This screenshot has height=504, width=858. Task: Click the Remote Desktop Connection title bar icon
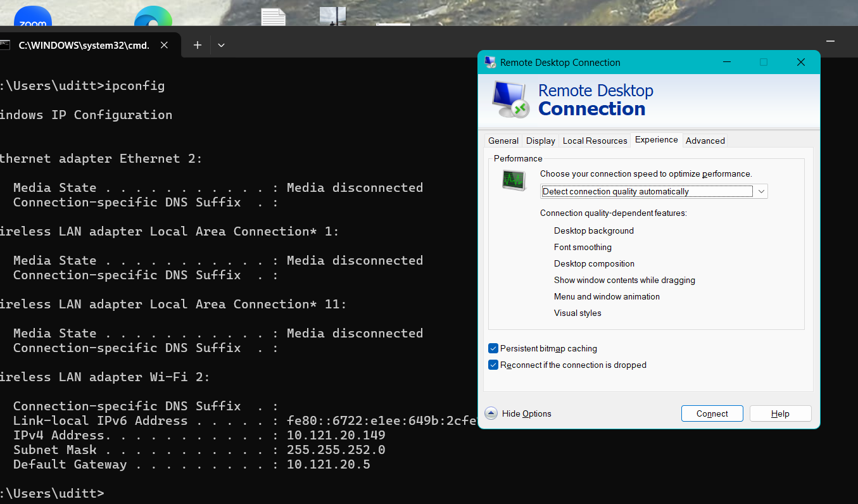tap(490, 62)
